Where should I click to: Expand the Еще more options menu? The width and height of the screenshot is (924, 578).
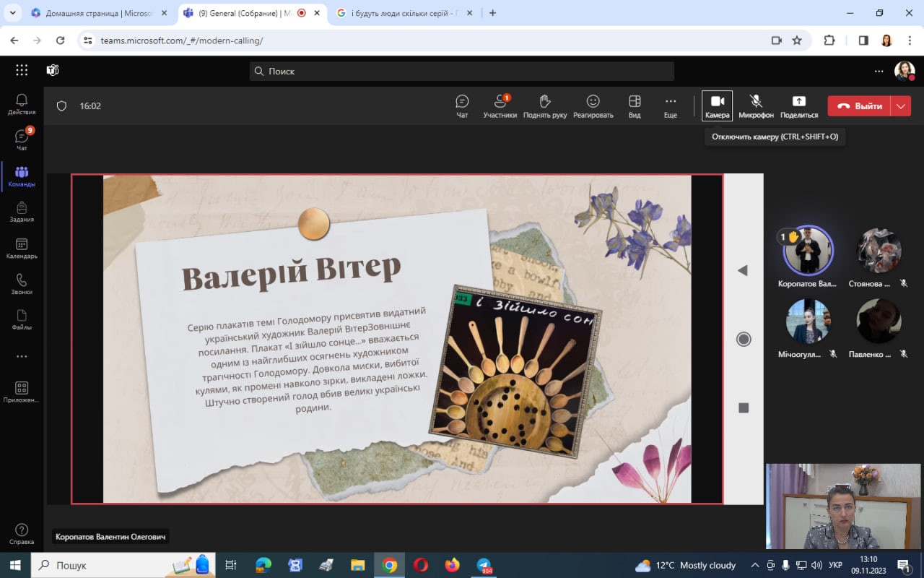pyautogui.click(x=671, y=105)
